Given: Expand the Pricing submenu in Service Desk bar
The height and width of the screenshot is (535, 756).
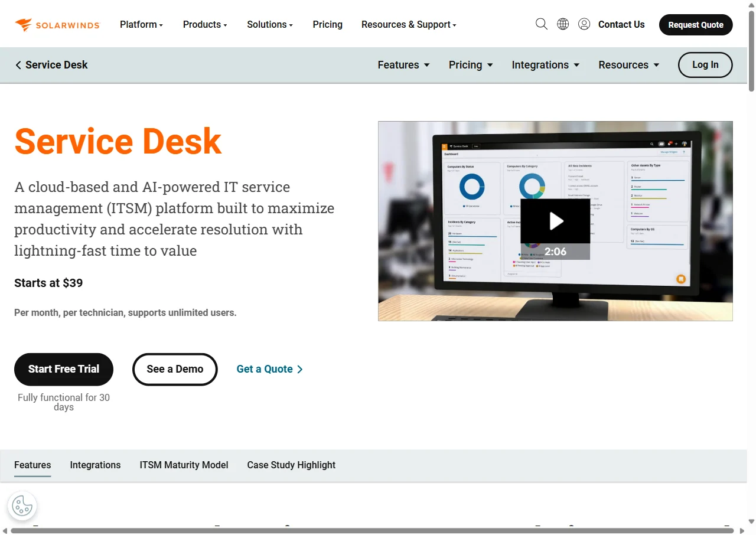Looking at the screenshot, I should (471, 65).
